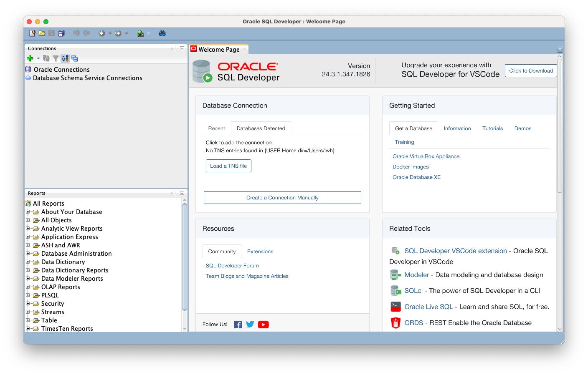
Task: Click the Forward navigation arrow icon
Action: pyautogui.click(x=118, y=33)
